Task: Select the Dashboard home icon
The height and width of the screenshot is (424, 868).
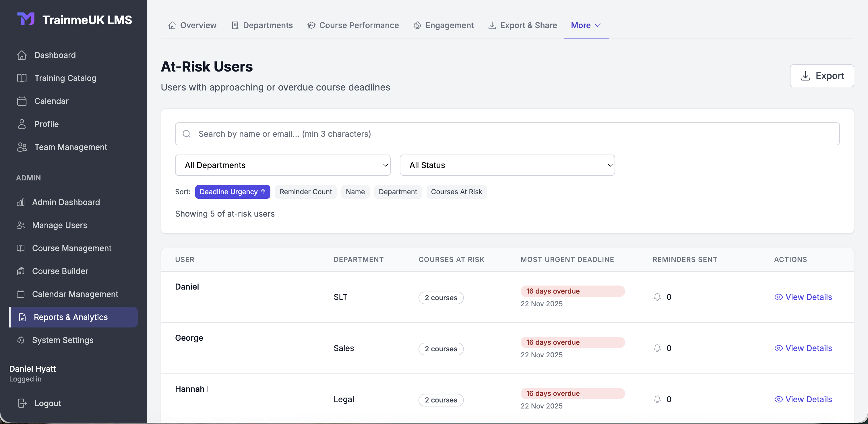Action: 22,55
